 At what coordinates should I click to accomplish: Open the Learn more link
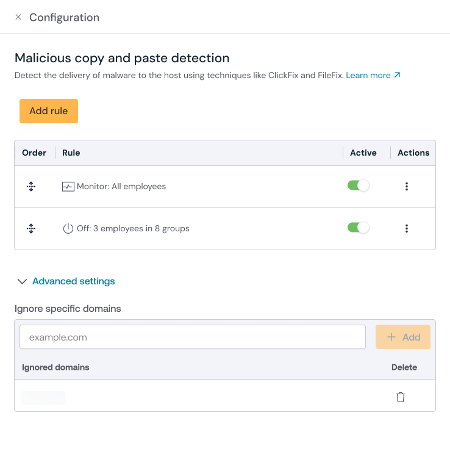coord(368,76)
